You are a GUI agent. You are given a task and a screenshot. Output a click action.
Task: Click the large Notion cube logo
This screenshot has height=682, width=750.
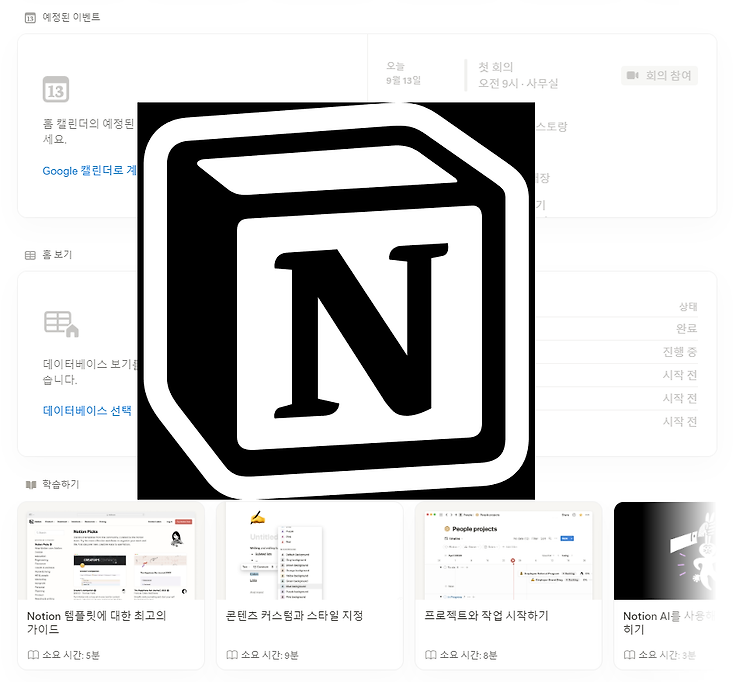(336, 301)
